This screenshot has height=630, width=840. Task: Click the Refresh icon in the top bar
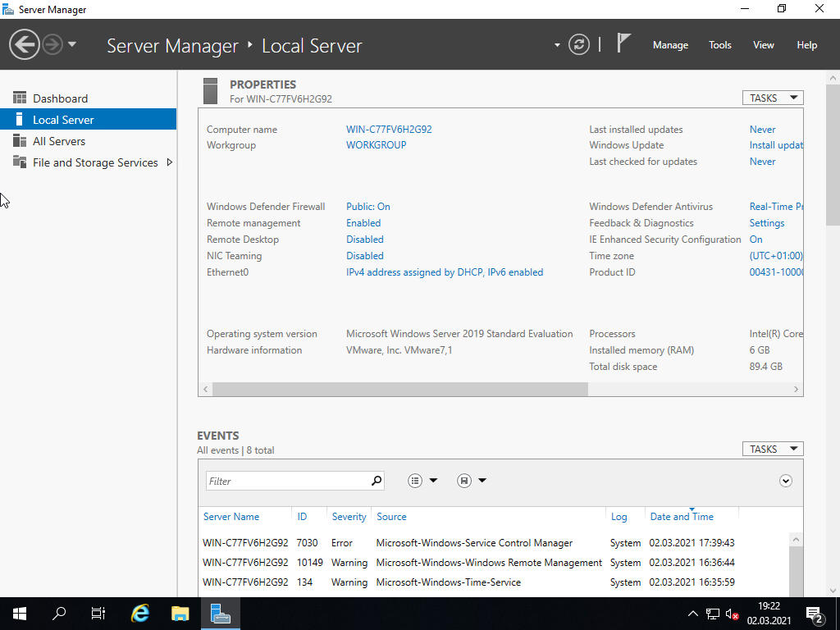[579, 44]
